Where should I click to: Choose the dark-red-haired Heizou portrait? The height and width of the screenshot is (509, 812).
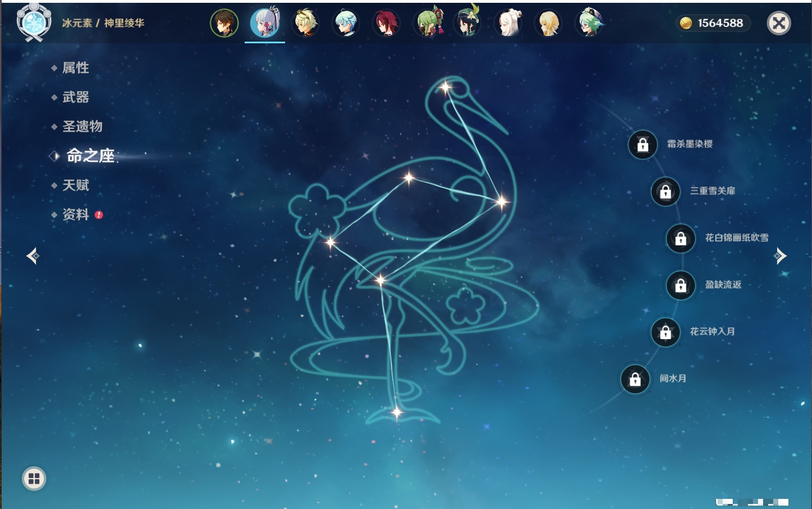click(386, 24)
